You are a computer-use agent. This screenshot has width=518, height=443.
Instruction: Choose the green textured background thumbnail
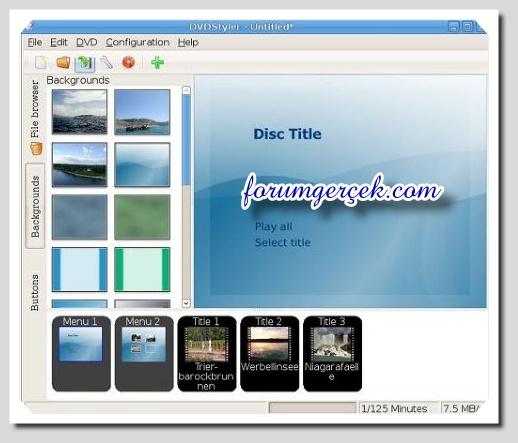[x=142, y=217]
